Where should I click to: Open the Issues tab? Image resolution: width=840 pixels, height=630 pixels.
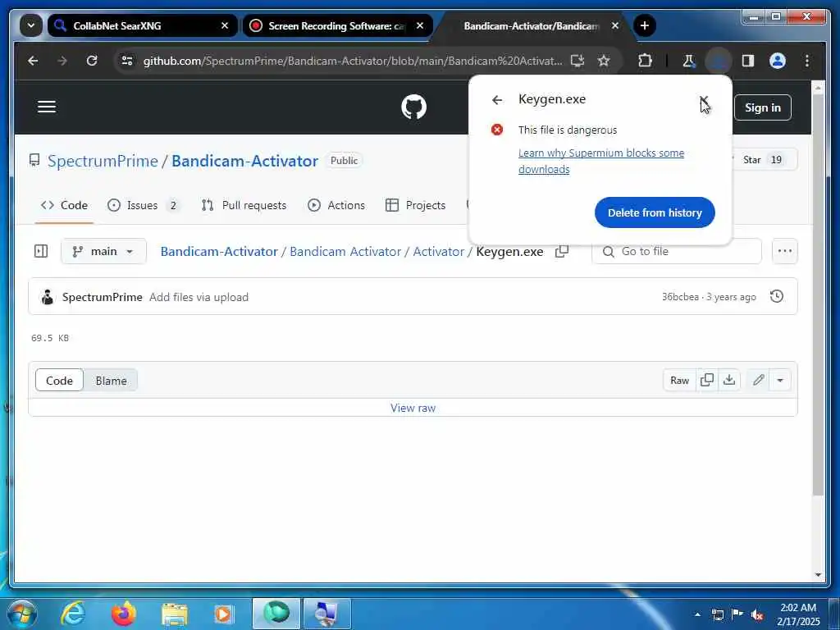click(144, 205)
